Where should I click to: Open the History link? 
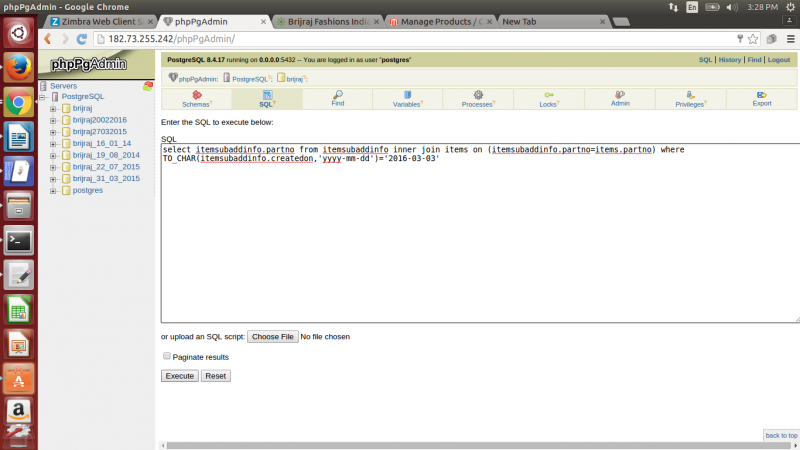730,60
